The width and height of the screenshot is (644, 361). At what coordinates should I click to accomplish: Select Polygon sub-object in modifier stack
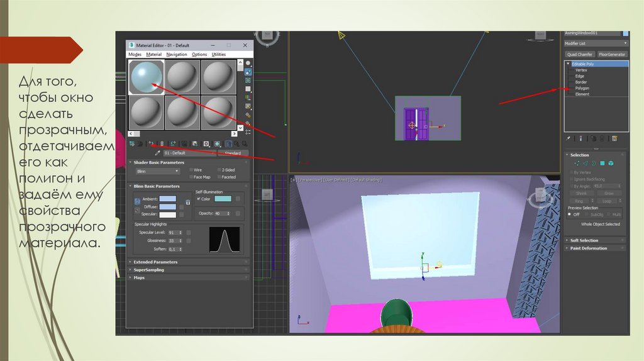point(582,88)
